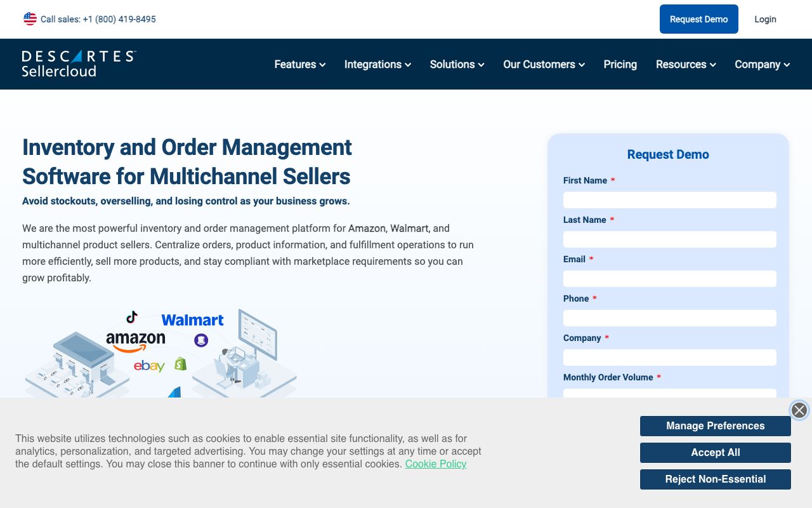Click the Request Demo button in header
Viewport: 812px width, 508px height.
click(699, 19)
